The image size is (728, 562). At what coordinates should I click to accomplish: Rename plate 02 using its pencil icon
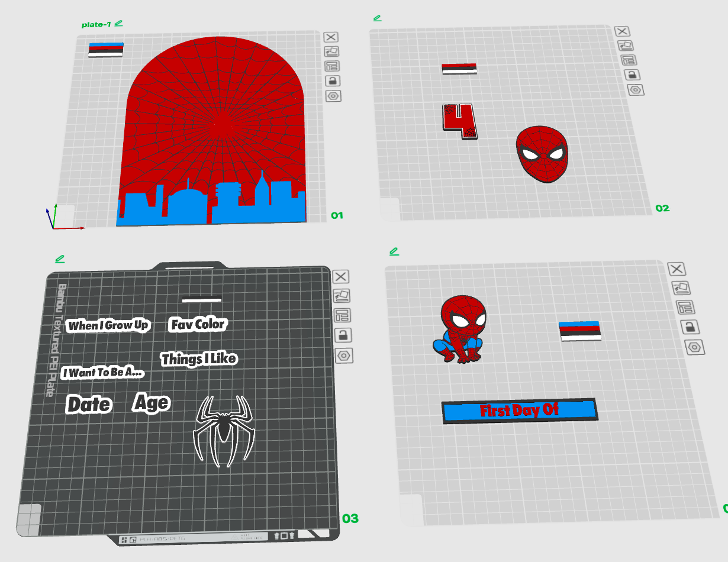(x=378, y=18)
